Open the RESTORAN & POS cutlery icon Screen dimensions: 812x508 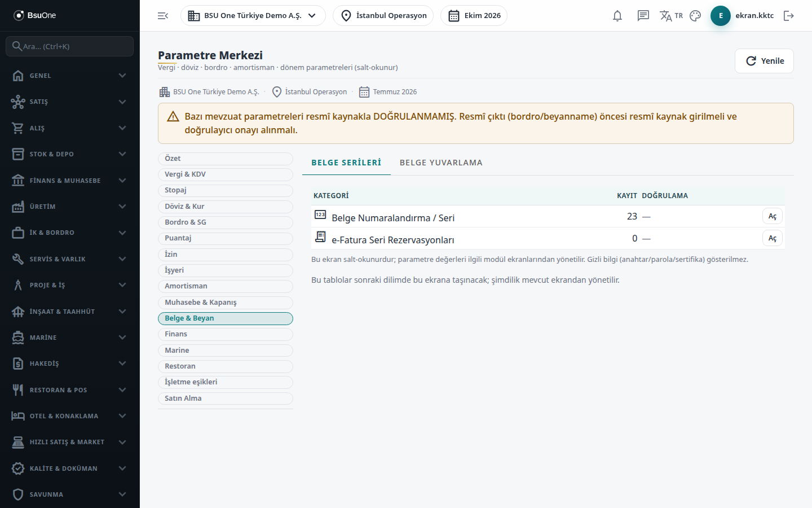[x=18, y=390]
